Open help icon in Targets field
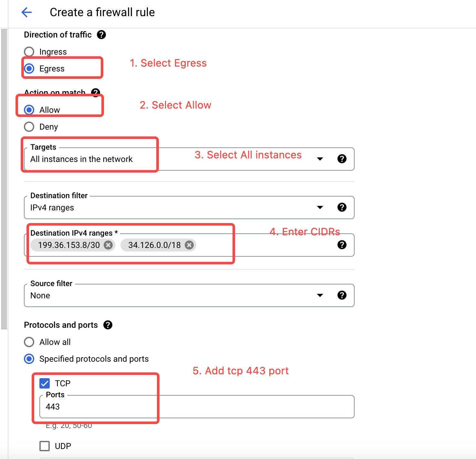 pos(342,159)
